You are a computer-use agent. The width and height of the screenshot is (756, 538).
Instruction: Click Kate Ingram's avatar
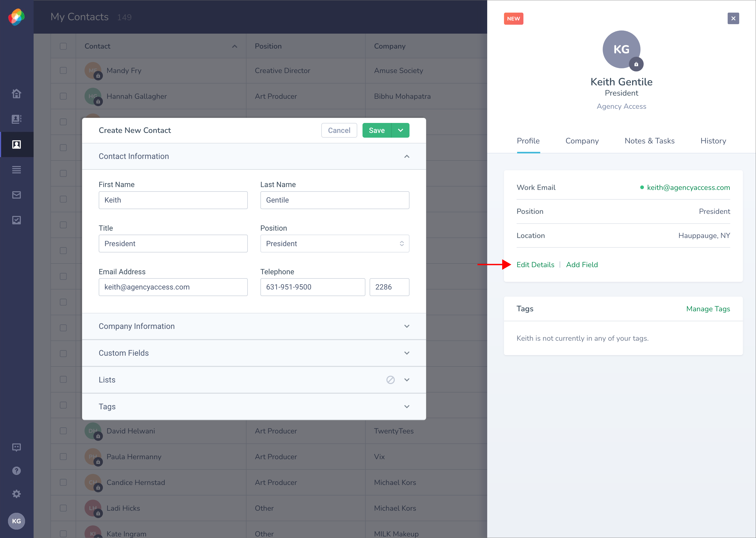click(93, 532)
